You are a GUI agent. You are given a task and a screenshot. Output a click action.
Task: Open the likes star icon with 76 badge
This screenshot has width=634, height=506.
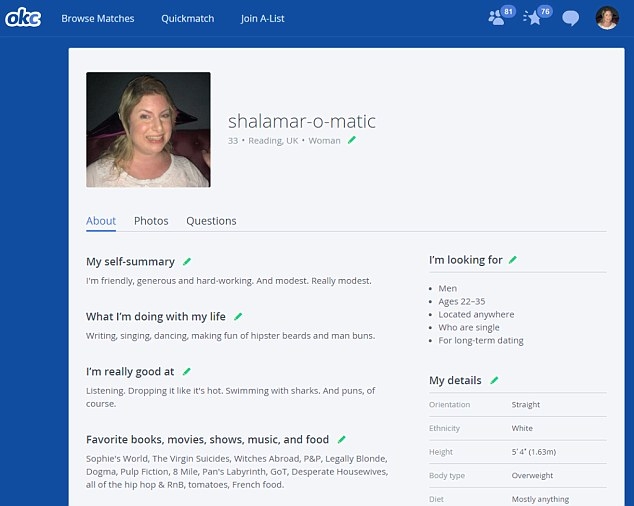(x=534, y=18)
